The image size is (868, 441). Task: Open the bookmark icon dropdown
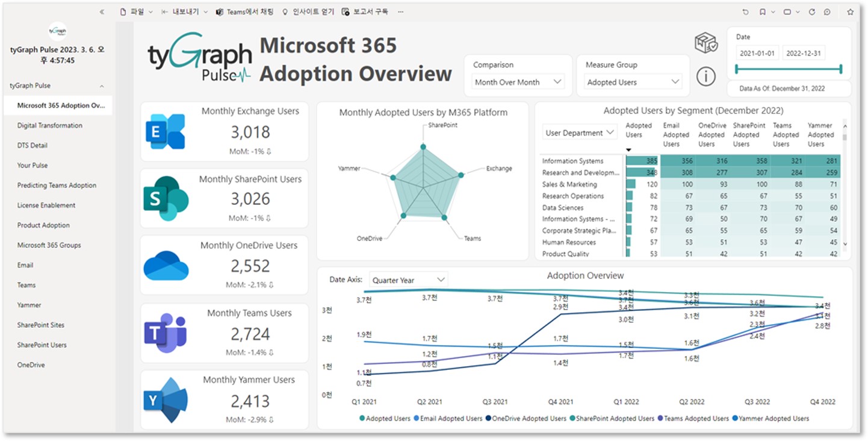click(x=767, y=12)
